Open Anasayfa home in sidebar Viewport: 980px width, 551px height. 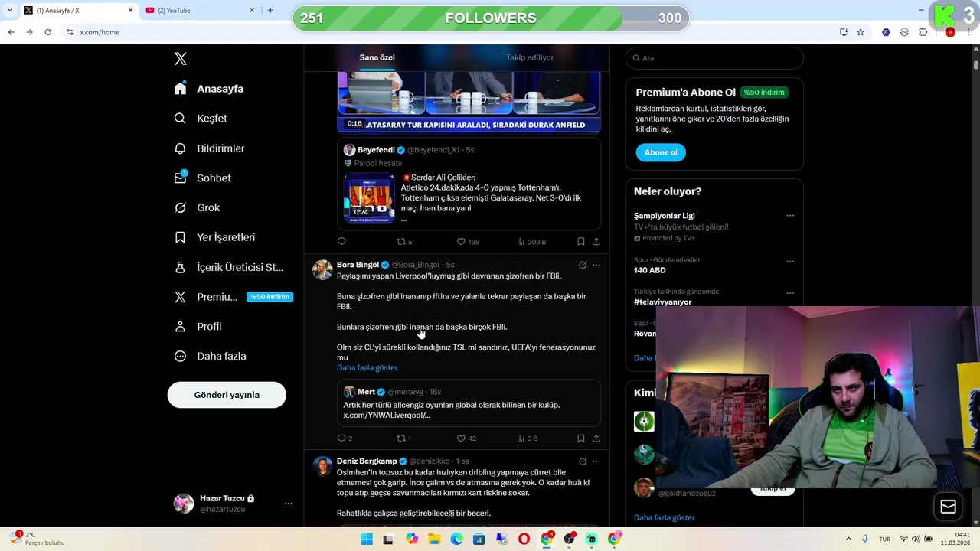click(x=209, y=89)
